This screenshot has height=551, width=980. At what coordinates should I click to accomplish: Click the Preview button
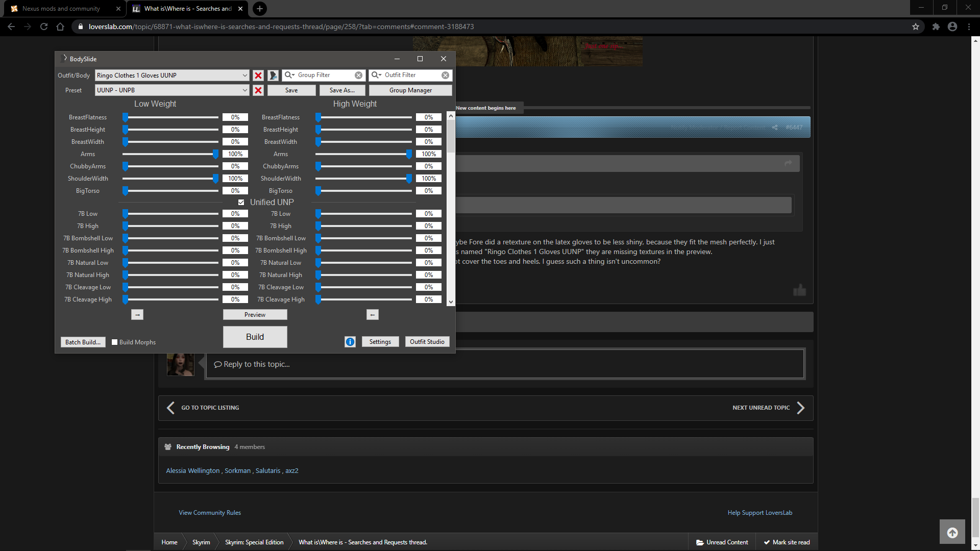click(255, 315)
